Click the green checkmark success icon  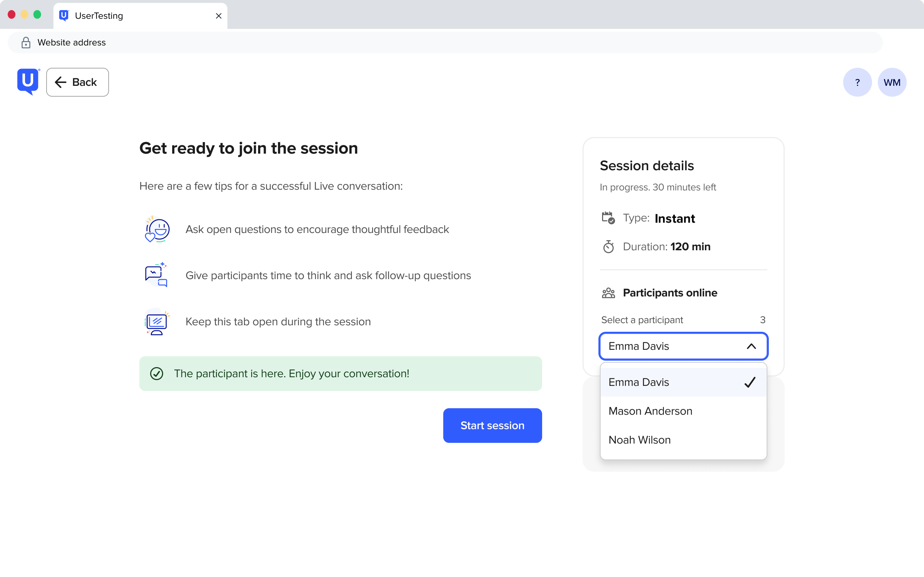(x=157, y=374)
